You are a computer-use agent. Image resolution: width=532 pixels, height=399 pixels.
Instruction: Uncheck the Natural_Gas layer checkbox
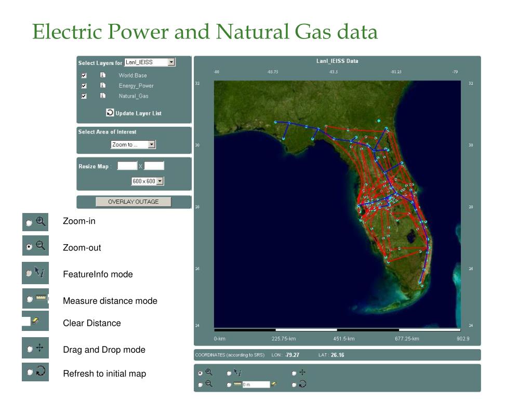click(84, 96)
